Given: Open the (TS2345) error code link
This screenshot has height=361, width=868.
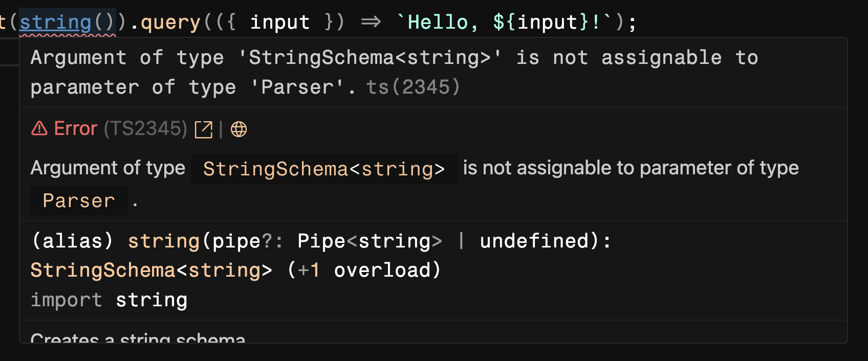Looking at the screenshot, I should [x=145, y=129].
